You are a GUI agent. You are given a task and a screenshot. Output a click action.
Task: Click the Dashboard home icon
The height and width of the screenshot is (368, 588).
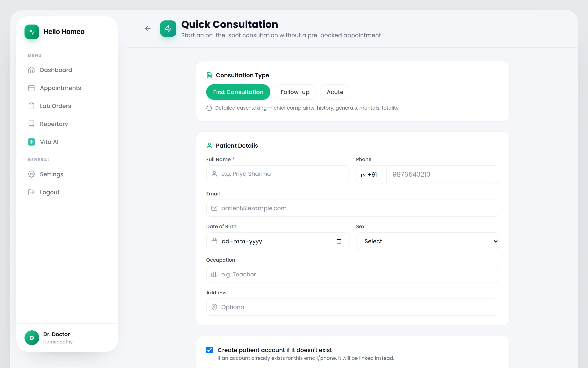point(31,70)
